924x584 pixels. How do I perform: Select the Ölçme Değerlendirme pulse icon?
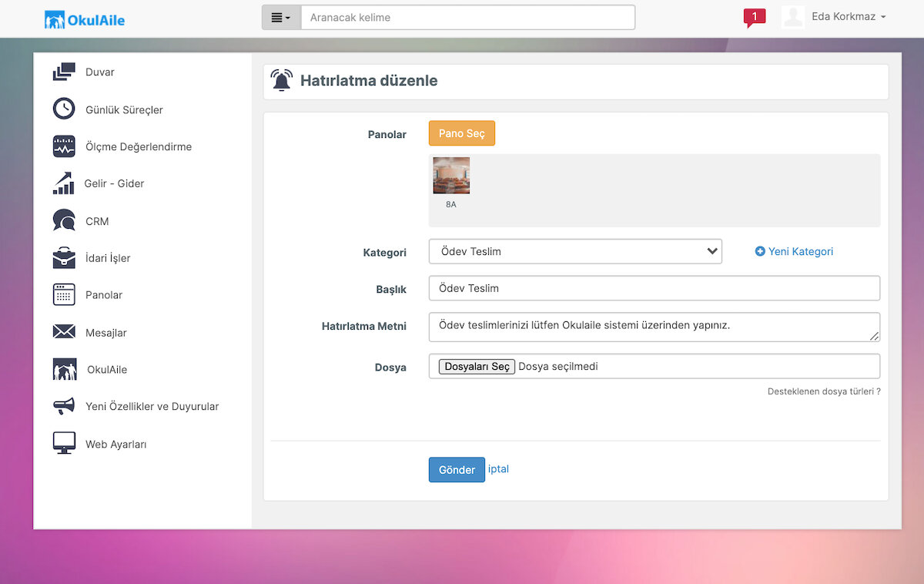click(64, 146)
